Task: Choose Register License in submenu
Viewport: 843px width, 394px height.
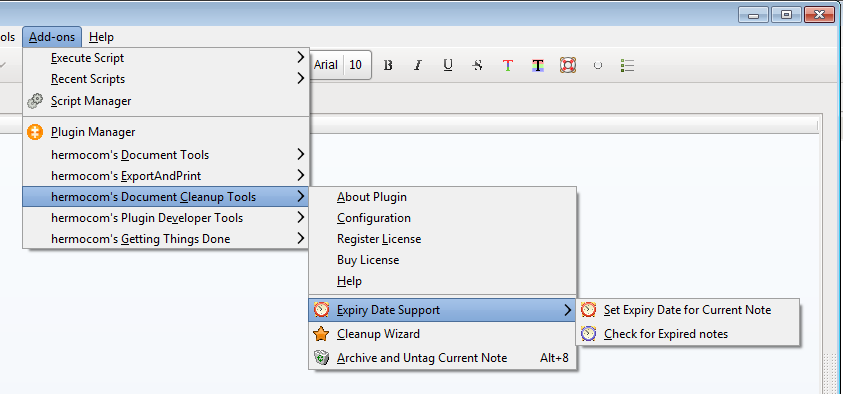Action: click(442, 239)
